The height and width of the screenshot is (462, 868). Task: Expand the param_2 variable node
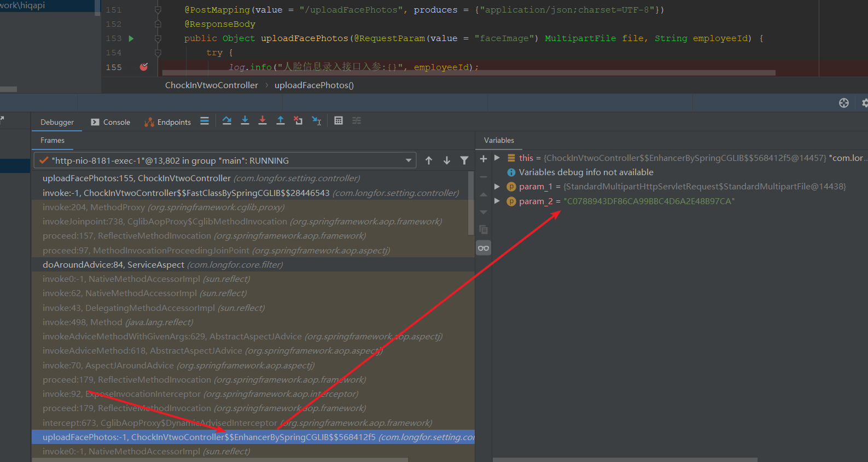[x=497, y=201]
